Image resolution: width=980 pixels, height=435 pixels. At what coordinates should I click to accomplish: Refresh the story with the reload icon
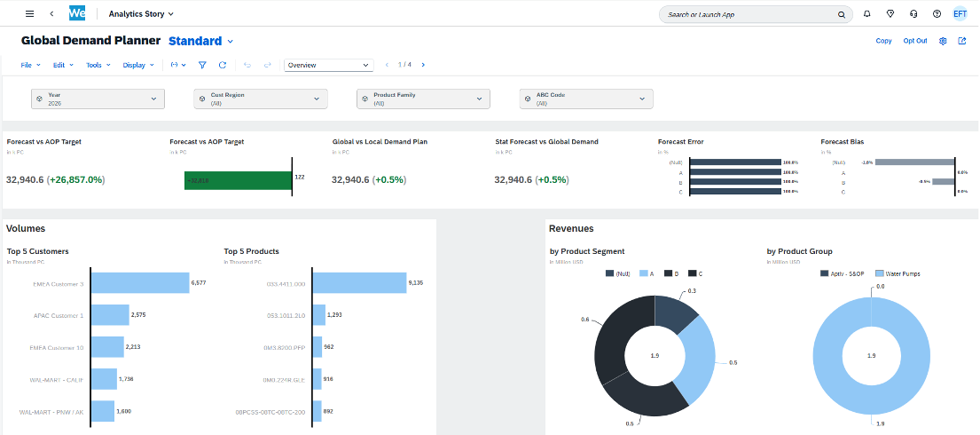223,65
